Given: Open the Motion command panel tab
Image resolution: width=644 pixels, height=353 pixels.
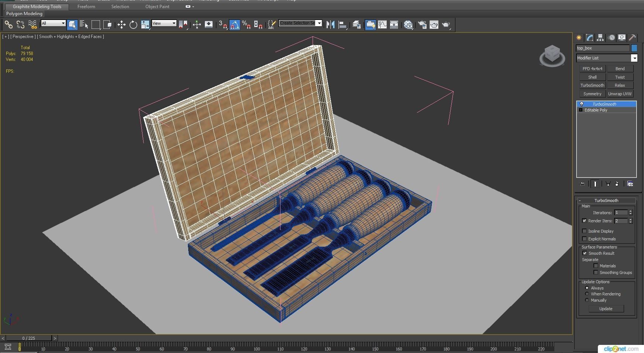Looking at the screenshot, I should [612, 38].
